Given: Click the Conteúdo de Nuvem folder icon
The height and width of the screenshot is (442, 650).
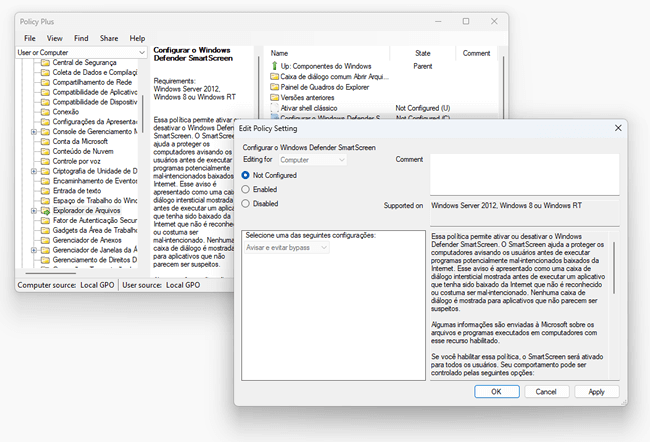Looking at the screenshot, I should tap(46, 151).
